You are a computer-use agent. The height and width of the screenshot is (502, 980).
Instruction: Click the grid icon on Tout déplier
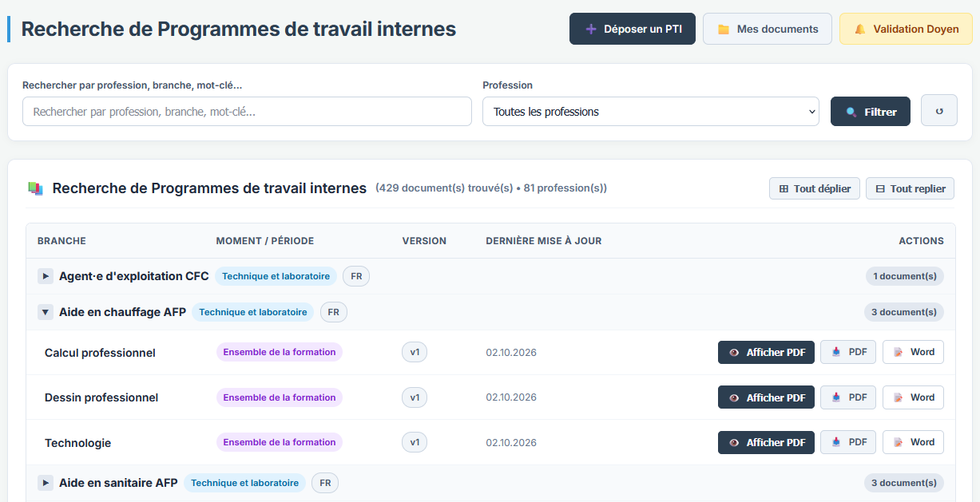(x=784, y=189)
